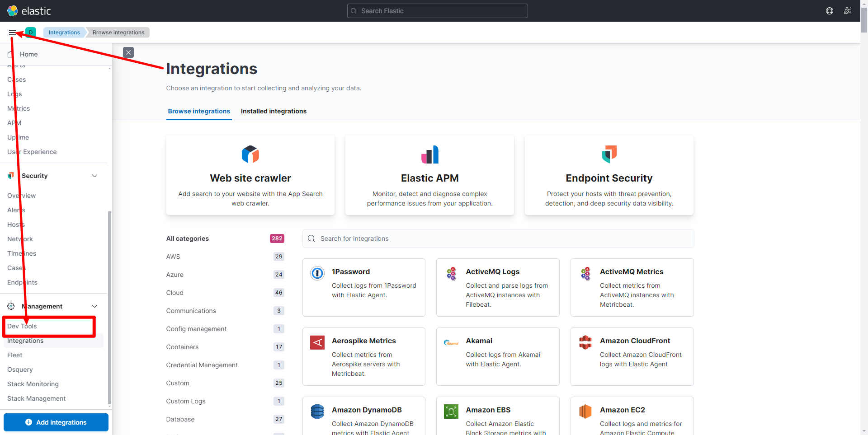
Task: Open the newsfeed icon in header
Action: tap(848, 11)
